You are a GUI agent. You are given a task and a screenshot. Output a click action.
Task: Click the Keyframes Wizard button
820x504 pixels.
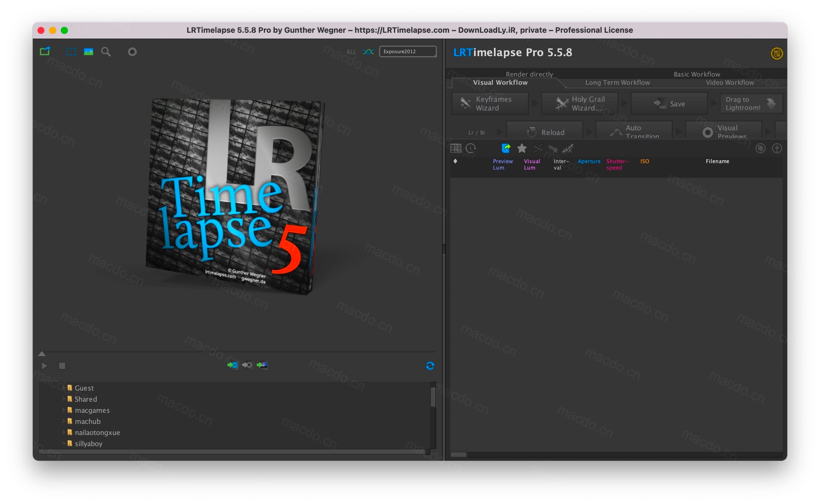pos(490,104)
